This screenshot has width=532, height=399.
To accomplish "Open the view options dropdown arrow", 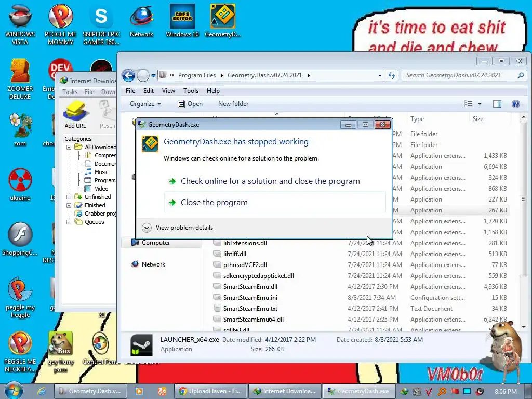I will [x=480, y=104].
